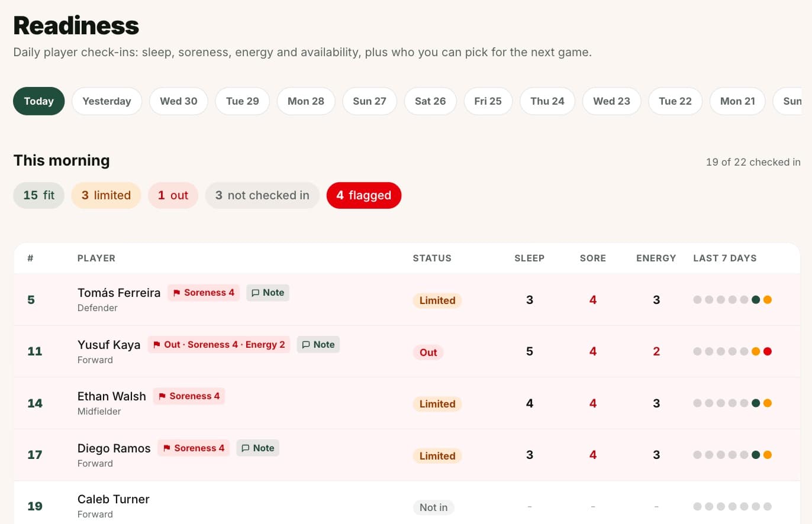The height and width of the screenshot is (524, 812).
Task: Click the SLEEP column header
Action: tap(530, 258)
